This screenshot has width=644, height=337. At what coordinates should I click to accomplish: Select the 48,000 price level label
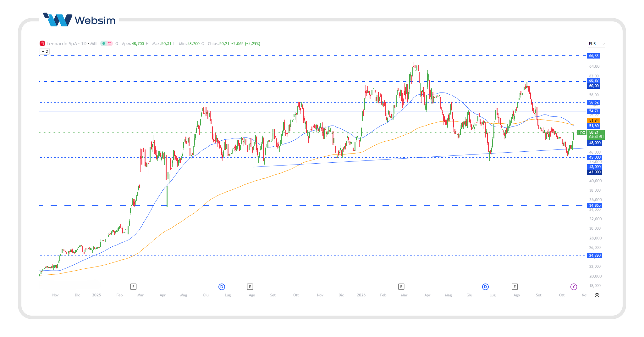click(595, 143)
